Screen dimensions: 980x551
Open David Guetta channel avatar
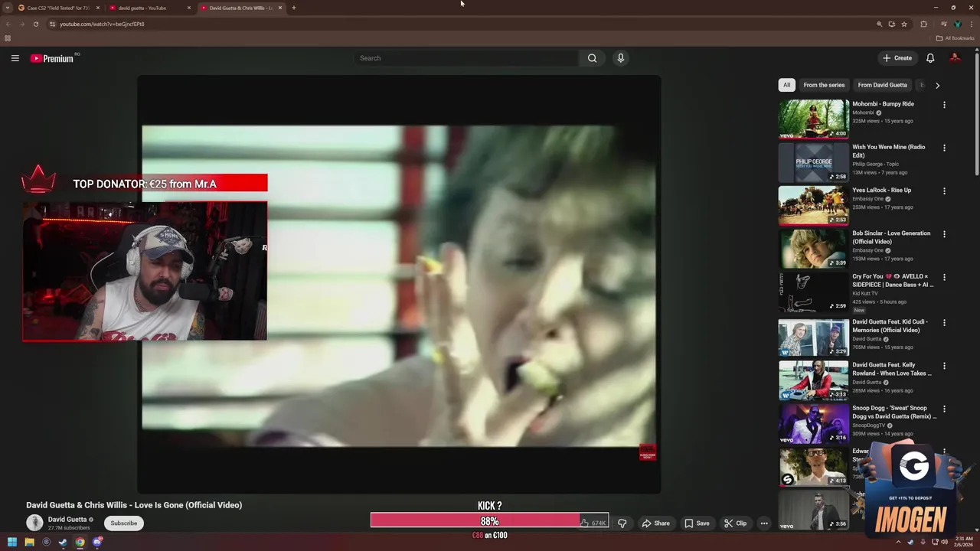[34, 523]
